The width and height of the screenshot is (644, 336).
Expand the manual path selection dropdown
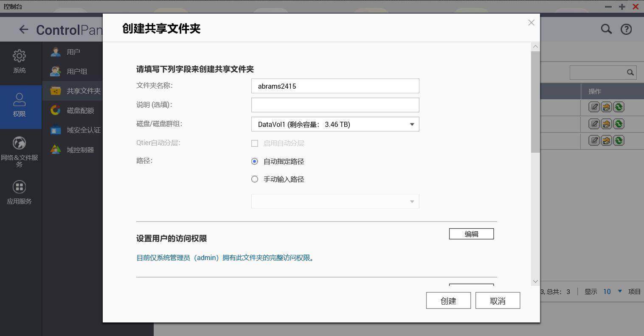click(x=411, y=201)
